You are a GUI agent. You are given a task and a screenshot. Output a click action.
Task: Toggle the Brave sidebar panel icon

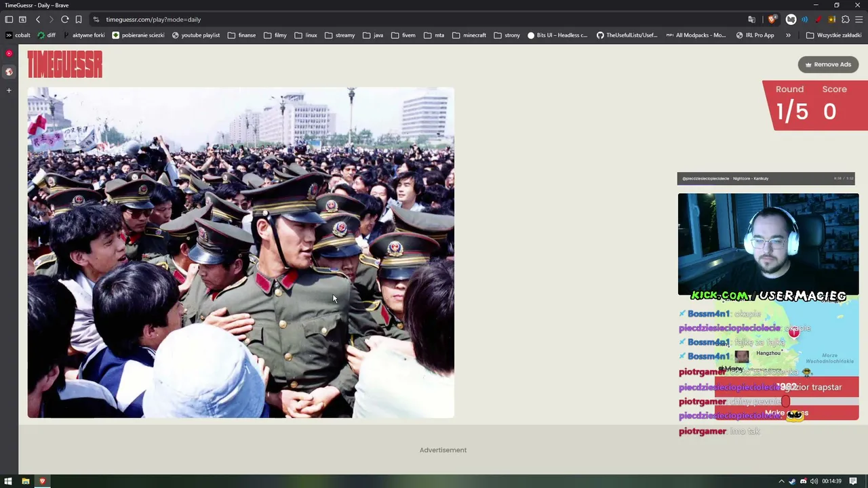[9, 20]
